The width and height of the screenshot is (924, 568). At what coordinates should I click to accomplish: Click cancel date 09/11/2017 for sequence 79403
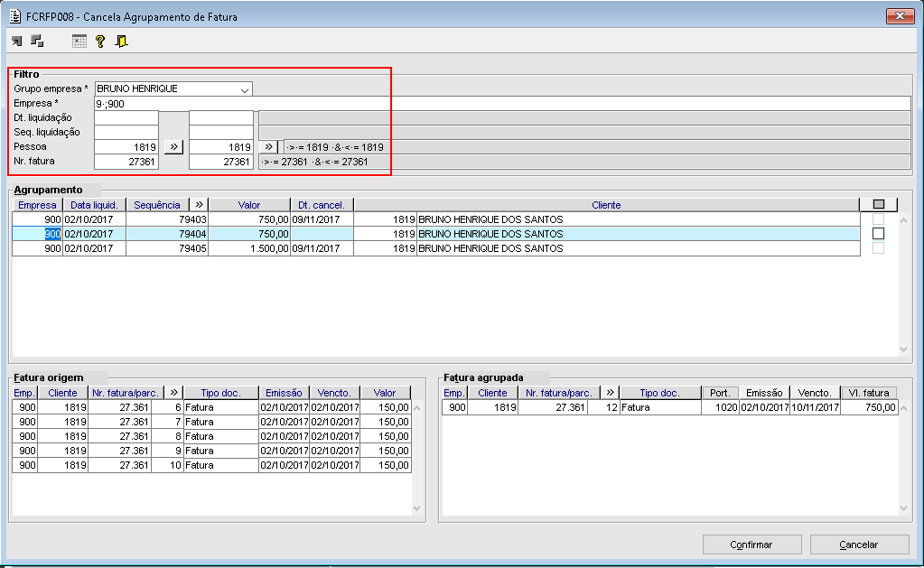click(x=322, y=219)
